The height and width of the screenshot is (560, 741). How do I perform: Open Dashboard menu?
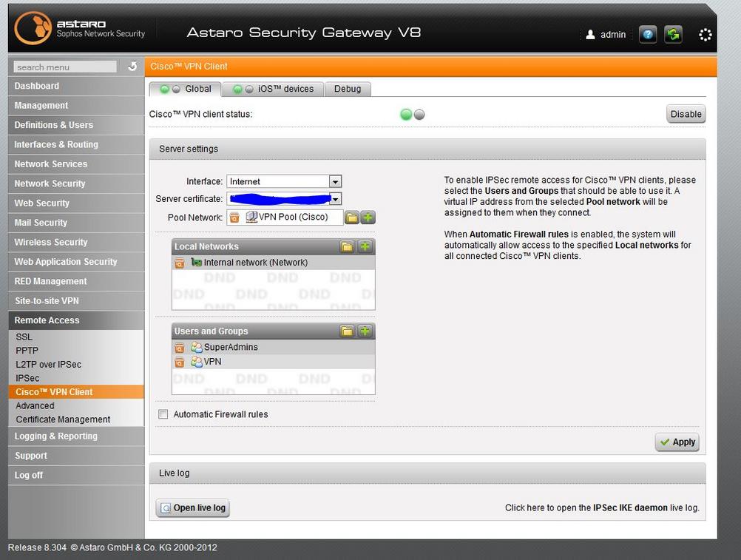click(x=76, y=86)
